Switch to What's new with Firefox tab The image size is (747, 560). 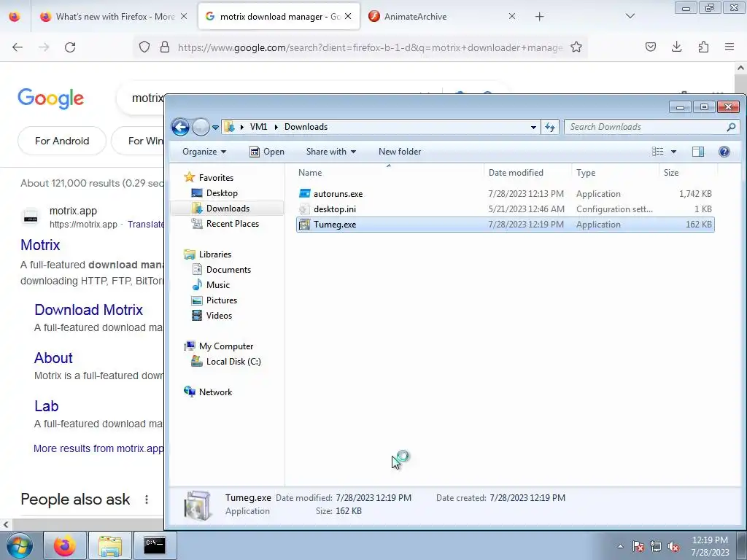coord(115,17)
